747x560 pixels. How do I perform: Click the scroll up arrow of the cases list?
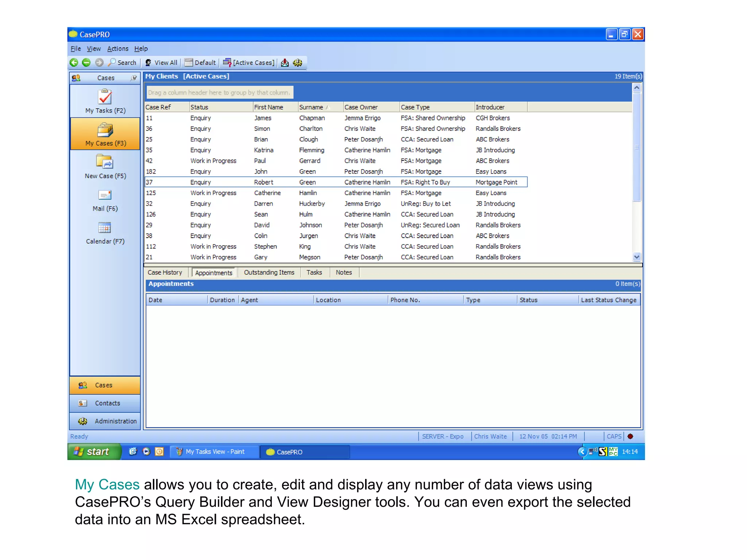click(637, 87)
